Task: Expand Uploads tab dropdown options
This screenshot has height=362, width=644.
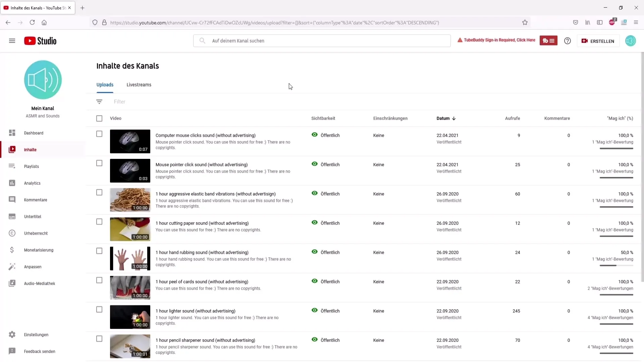Action: (x=105, y=84)
